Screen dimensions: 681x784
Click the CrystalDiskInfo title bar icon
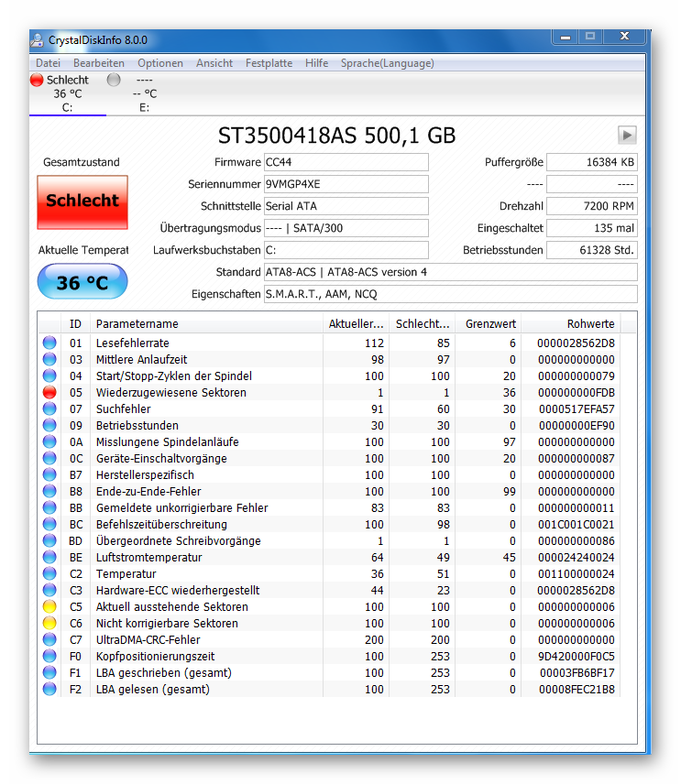pos(37,40)
